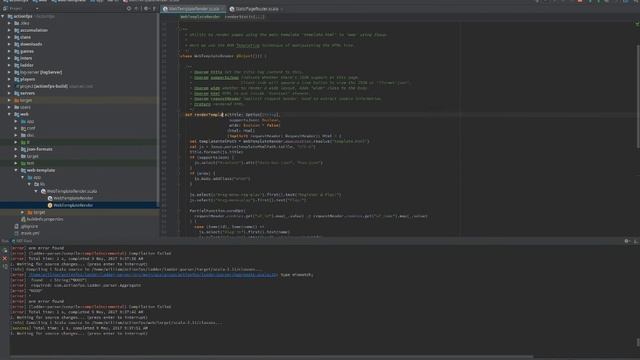Screen dimensions: 640x360
Task: Hide the Project panel with pin icon
Action: click(154, 8)
